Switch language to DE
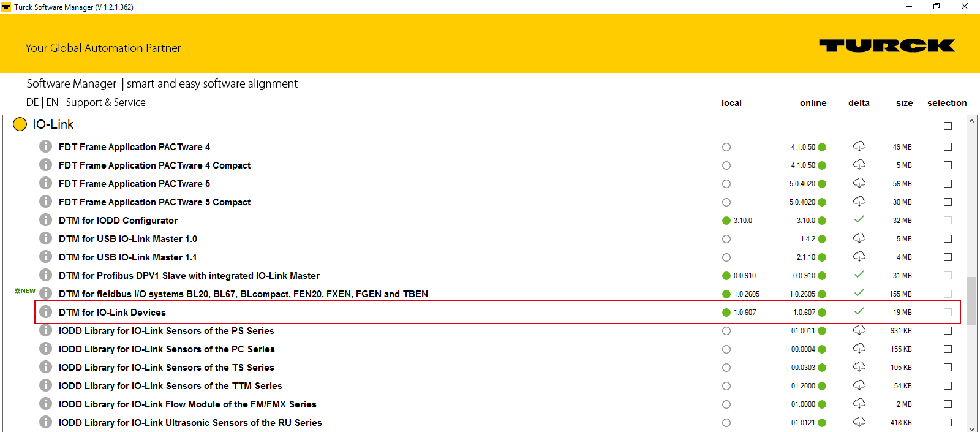Screen dimensions: 980x432 (32, 102)
